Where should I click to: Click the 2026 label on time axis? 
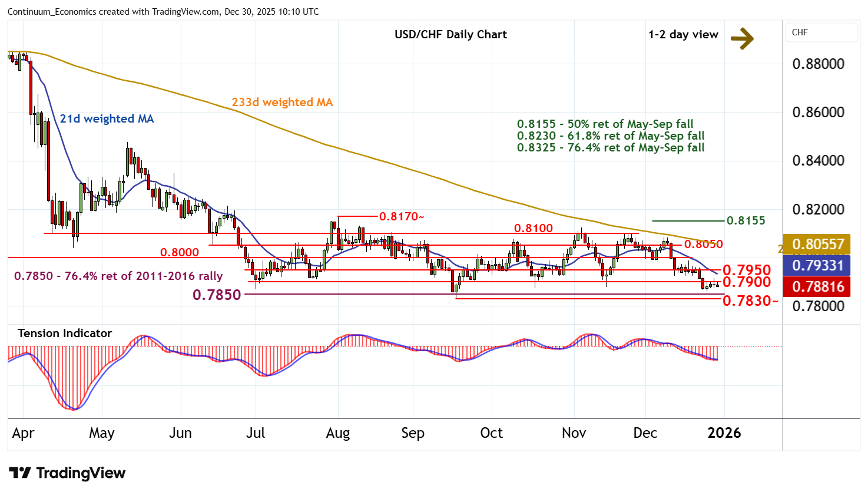coord(724,433)
